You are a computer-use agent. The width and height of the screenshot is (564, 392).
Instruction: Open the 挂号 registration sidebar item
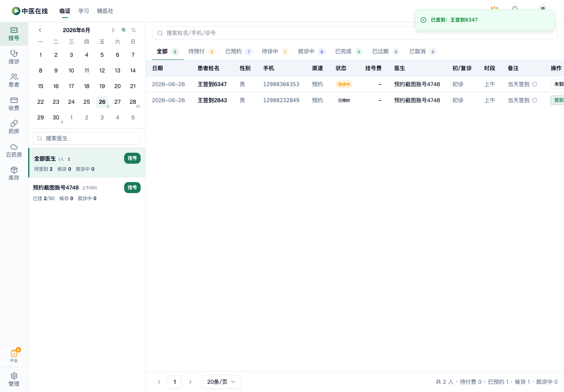coord(14,34)
